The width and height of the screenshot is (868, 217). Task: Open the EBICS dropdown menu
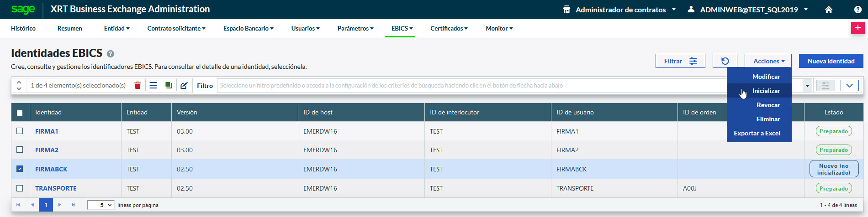coord(402,28)
